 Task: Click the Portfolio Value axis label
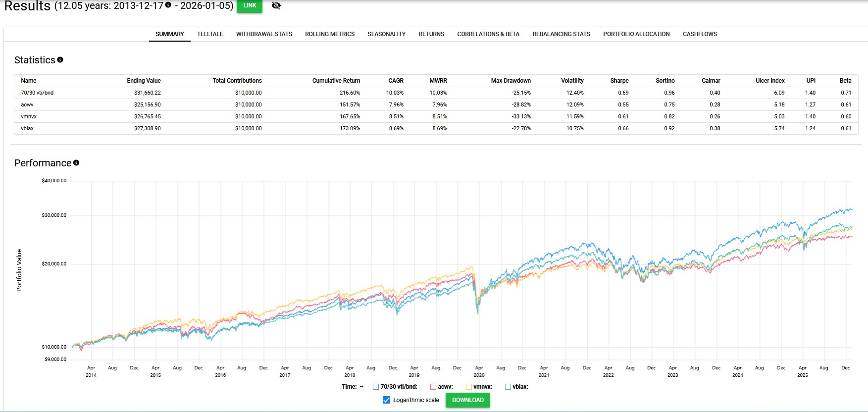(x=19, y=270)
